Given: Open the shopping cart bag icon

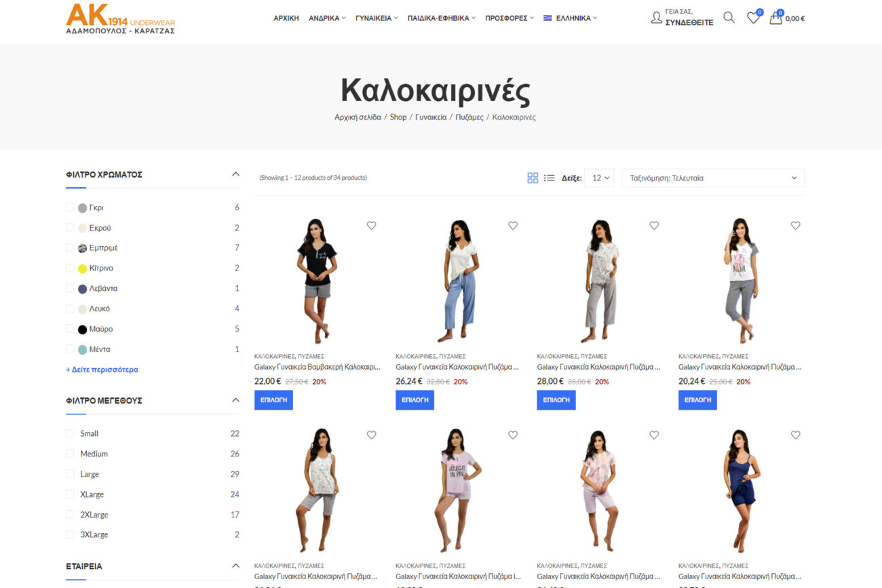Looking at the screenshot, I should [775, 18].
